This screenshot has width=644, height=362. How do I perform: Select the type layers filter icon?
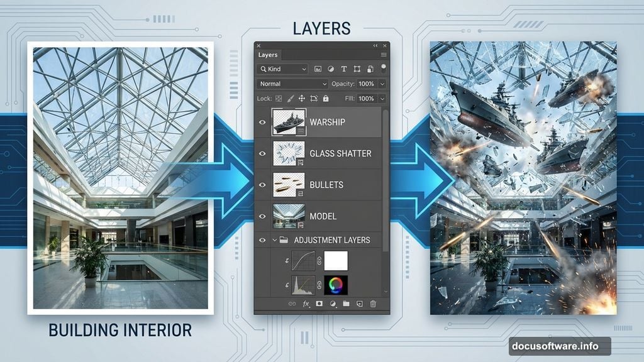(344, 69)
